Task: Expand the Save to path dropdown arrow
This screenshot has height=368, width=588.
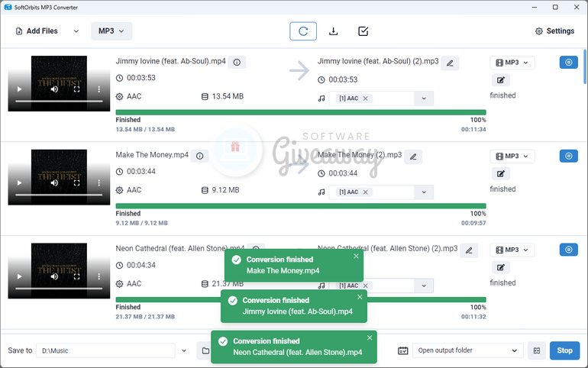Action: coord(184,350)
